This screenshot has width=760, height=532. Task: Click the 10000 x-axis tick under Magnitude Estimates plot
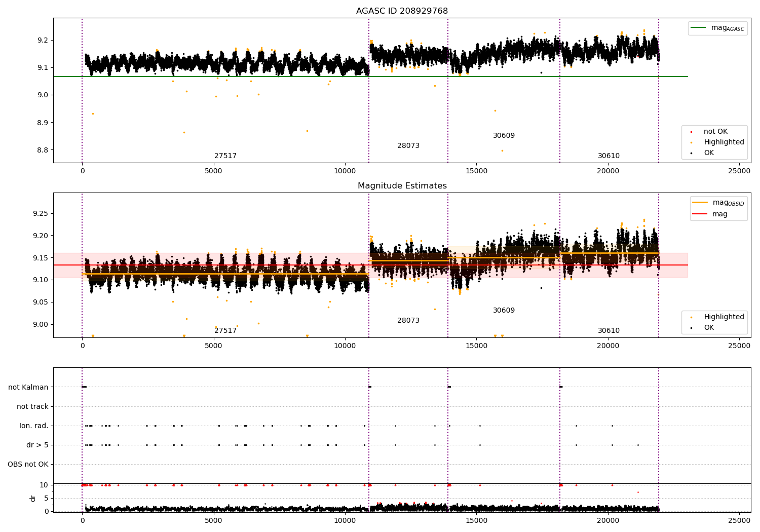[x=345, y=346]
